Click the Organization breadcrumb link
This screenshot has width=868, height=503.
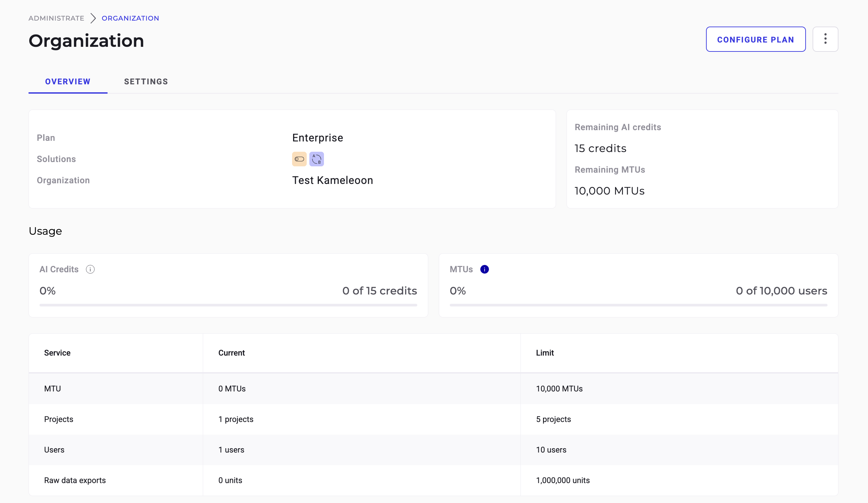(x=130, y=18)
